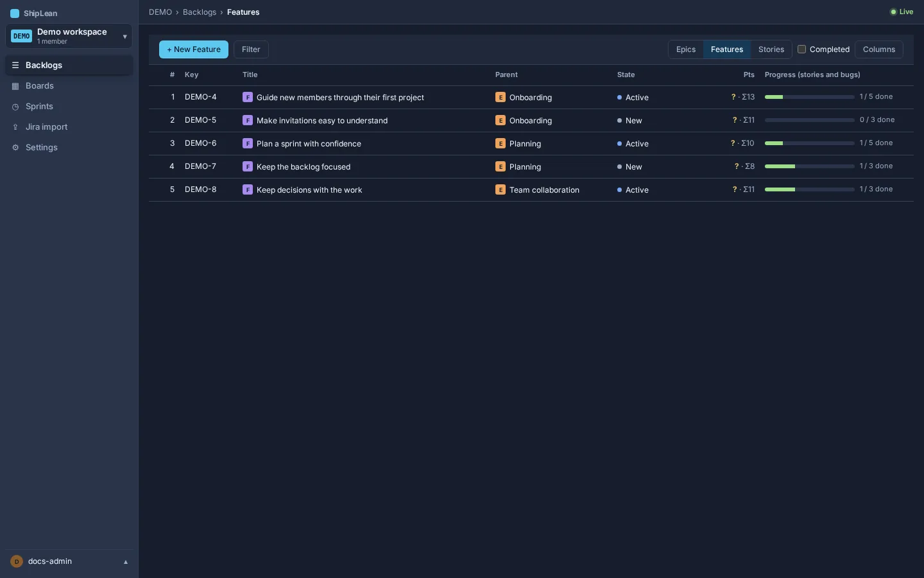The width and height of the screenshot is (924, 578).
Task: Click the Pts column header
Action: [749, 75]
